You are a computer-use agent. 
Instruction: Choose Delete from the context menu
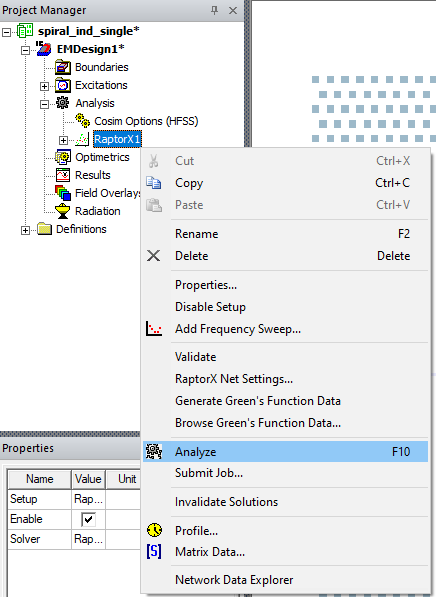coord(286,255)
